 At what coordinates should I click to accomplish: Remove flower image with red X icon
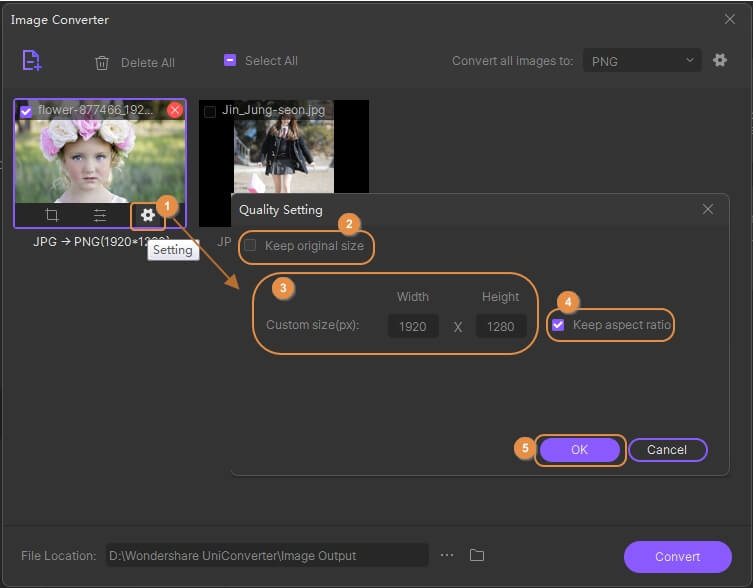[x=175, y=110]
